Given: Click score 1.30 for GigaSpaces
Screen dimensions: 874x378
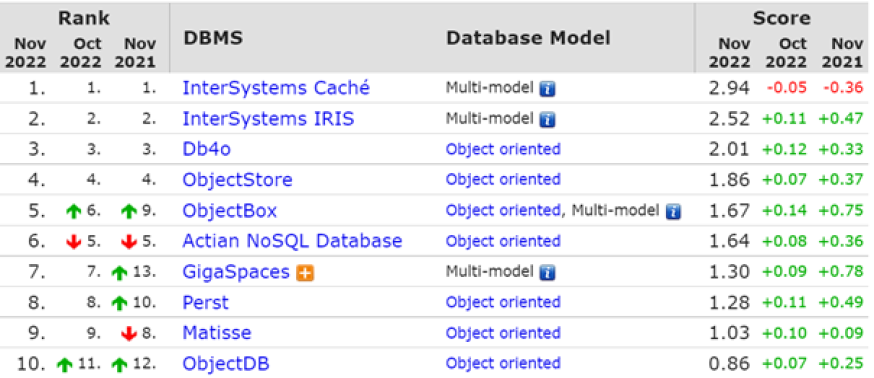Looking at the screenshot, I should (x=729, y=272).
